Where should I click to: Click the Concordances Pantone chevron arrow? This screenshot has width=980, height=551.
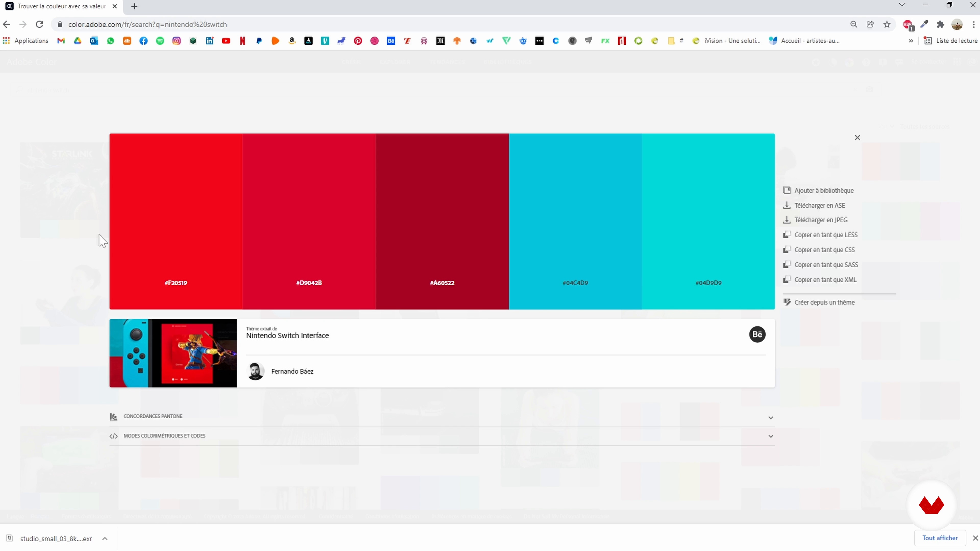(x=771, y=418)
